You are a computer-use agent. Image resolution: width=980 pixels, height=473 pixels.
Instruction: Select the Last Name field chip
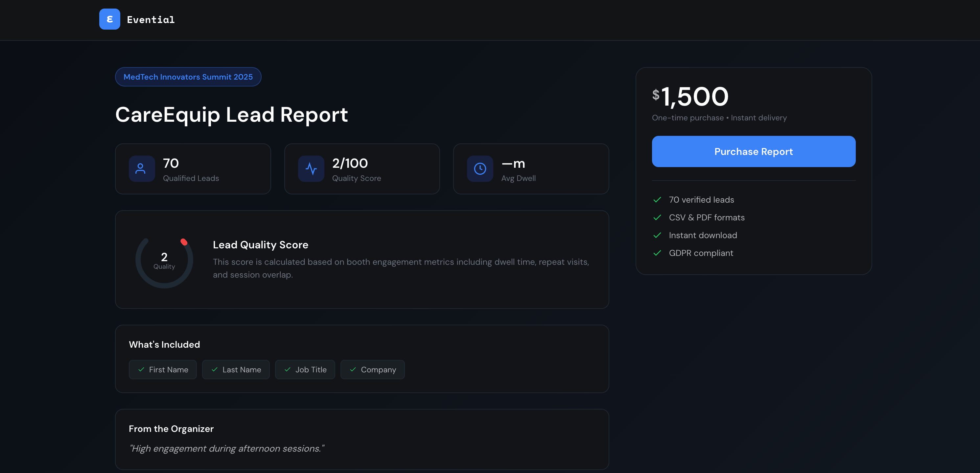[x=236, y=370]
